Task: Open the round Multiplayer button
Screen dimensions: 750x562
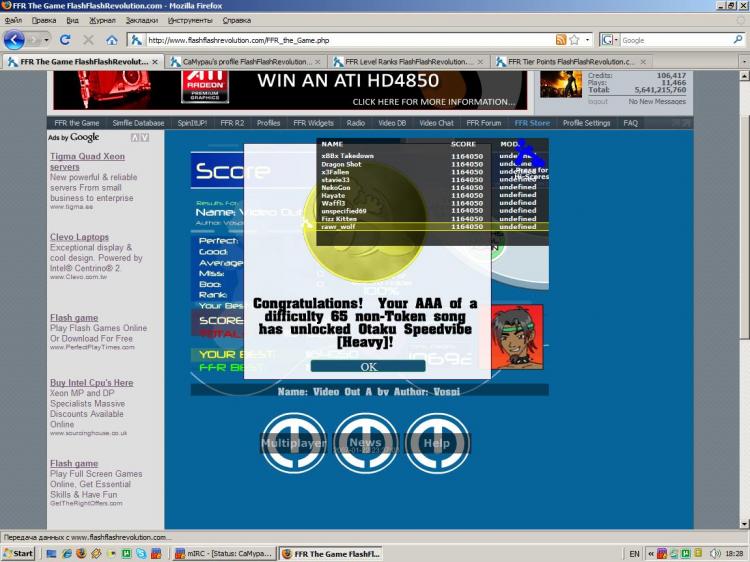Action: [x=293, y=442]
